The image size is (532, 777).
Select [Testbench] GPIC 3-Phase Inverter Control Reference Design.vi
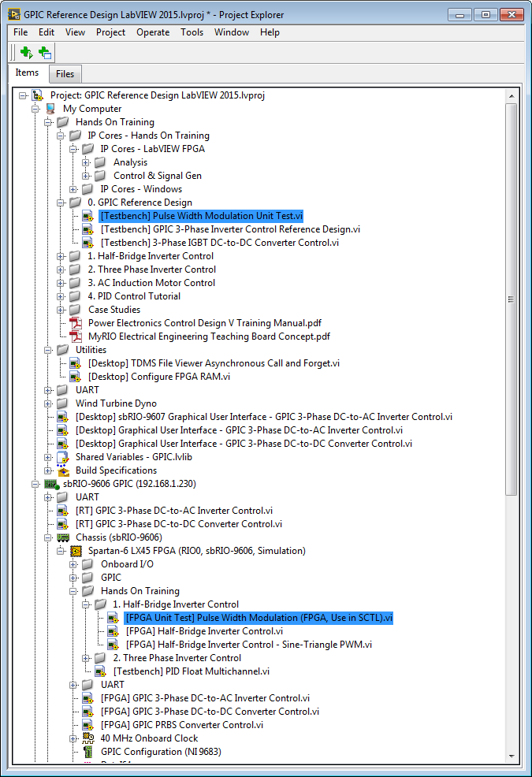pos(231,229)
